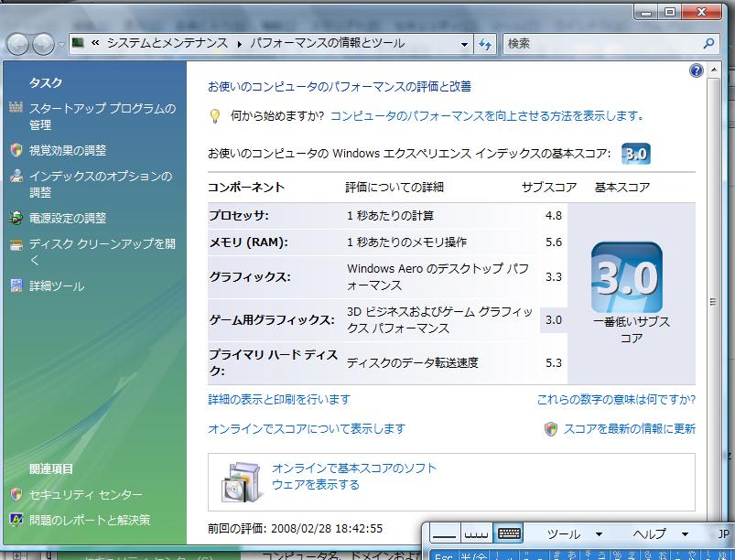Select on-screen keyboard mode in input panel

pos(509,534)
